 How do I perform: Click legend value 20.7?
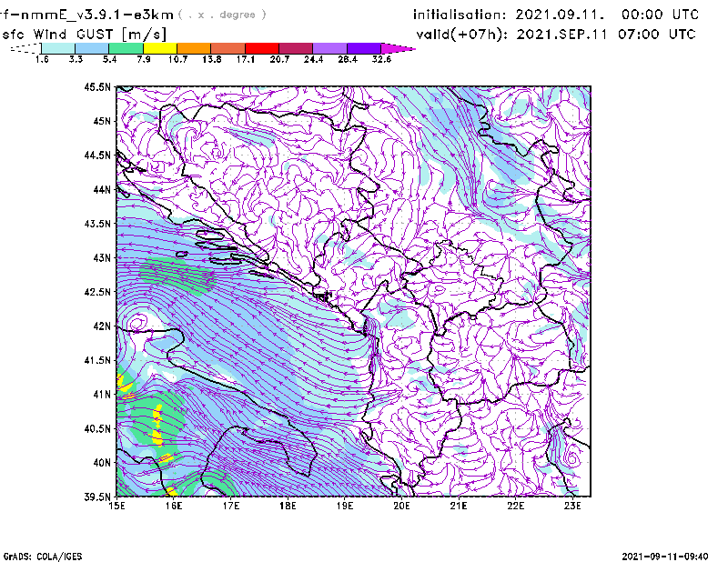tap(279, 59)
